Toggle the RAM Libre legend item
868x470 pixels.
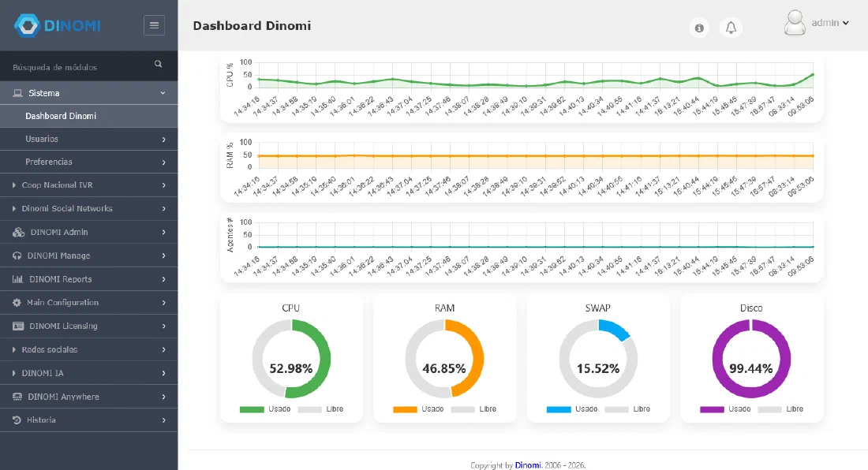click(474, 409)
